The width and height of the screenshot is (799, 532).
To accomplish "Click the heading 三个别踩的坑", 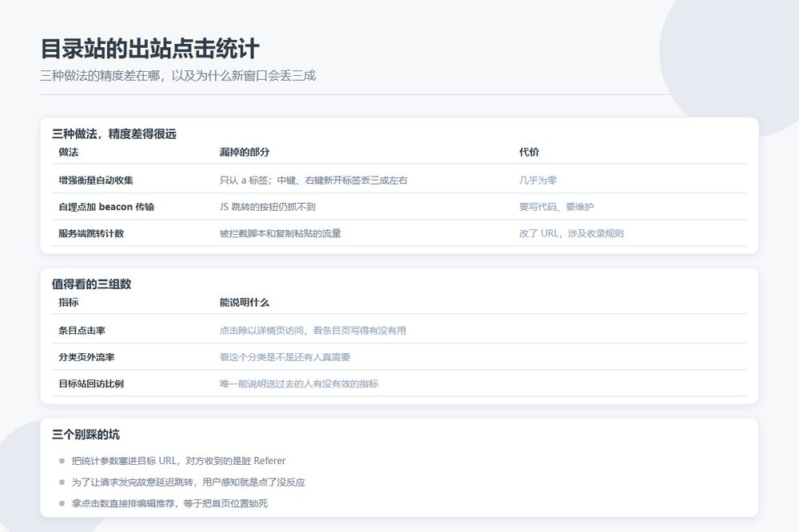I will coord(85,435).
